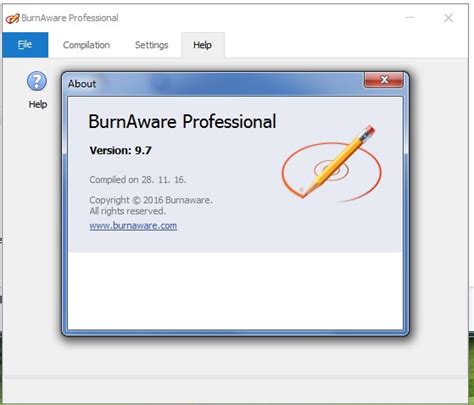Open the www.burnaware.com link

(x=133, y=226)
